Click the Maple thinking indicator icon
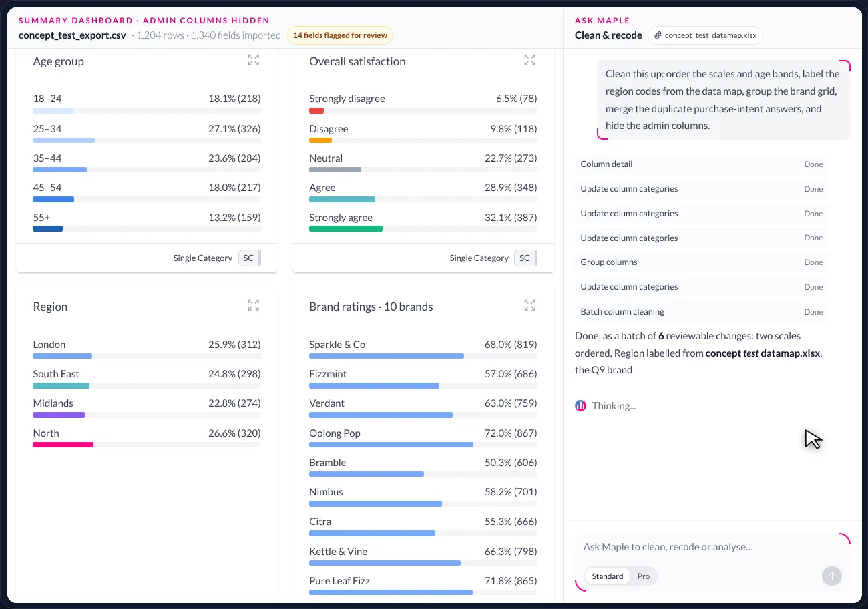The width and height of the screenshot is (868, 609). tap(581, 405)
